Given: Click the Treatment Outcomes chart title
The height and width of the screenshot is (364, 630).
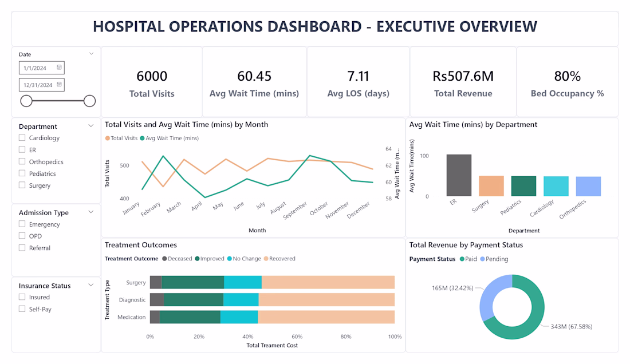Looking at the screenshot, I should coord(141,245).
